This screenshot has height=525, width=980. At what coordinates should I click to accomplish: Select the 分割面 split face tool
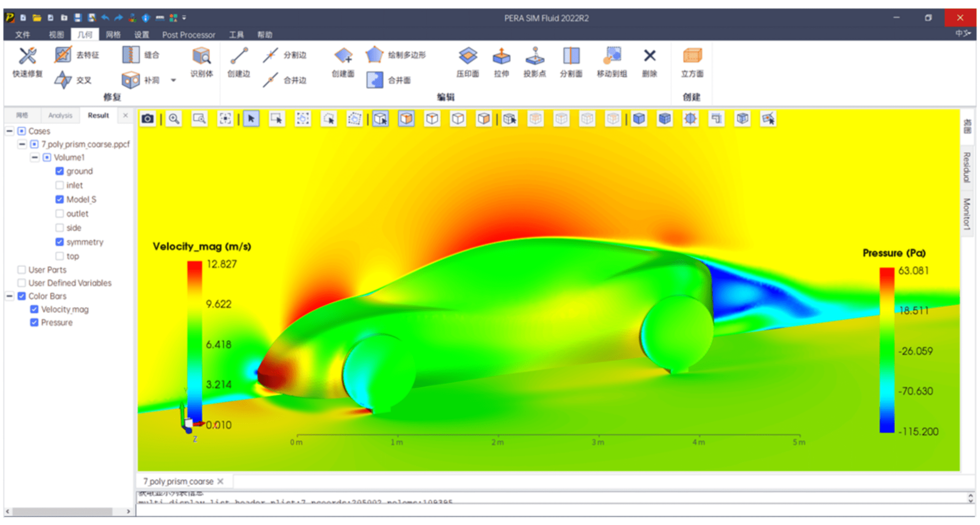click(x=571, y=62)
